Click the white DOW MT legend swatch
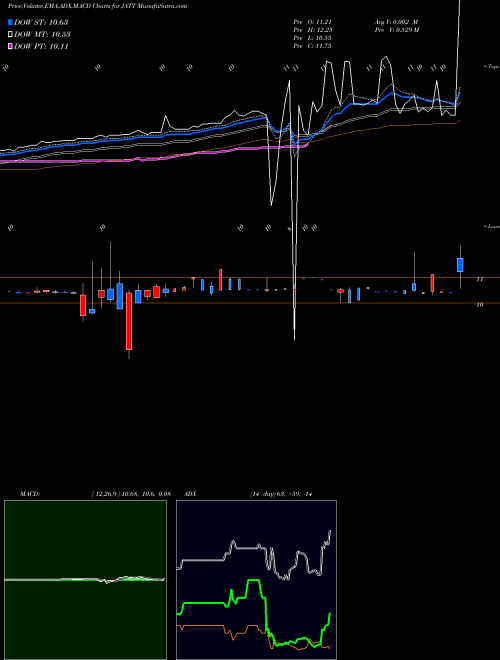The image size is (500, 660). (10, 34)
